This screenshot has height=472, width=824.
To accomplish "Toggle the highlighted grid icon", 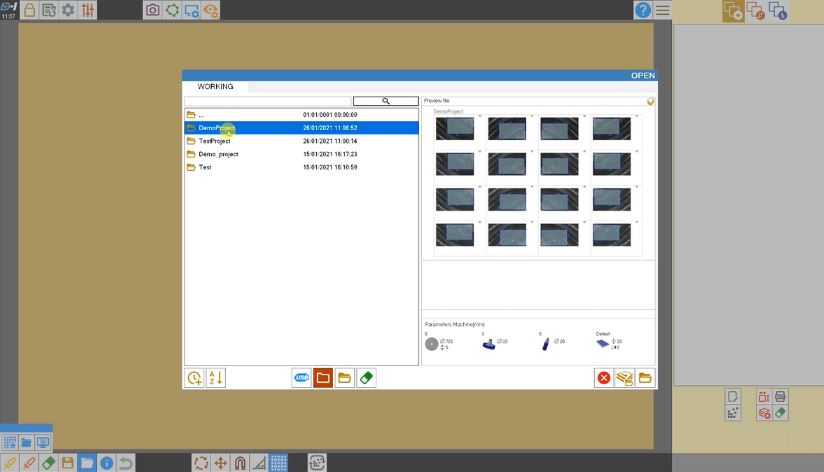I will coord(279,463).
